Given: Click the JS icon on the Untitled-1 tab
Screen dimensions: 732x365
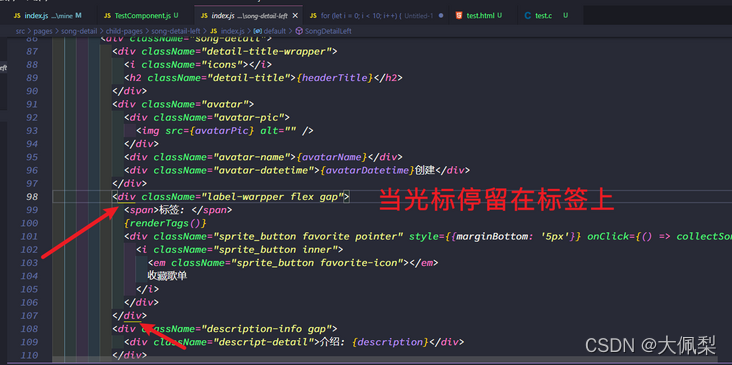Looking at the screenshot, I should [312, 15].
